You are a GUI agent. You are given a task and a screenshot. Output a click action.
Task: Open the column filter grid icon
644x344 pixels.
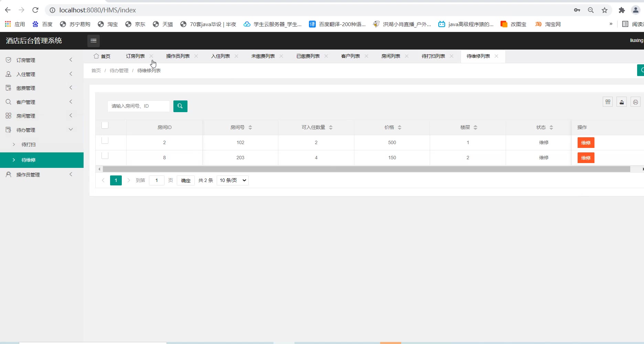(x=608, y=102)
